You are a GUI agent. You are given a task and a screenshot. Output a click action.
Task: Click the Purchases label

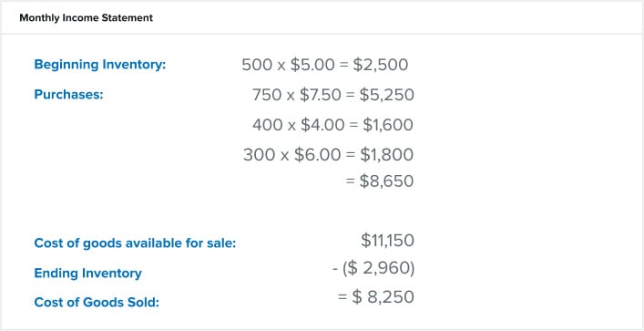(x=68, y=95)
